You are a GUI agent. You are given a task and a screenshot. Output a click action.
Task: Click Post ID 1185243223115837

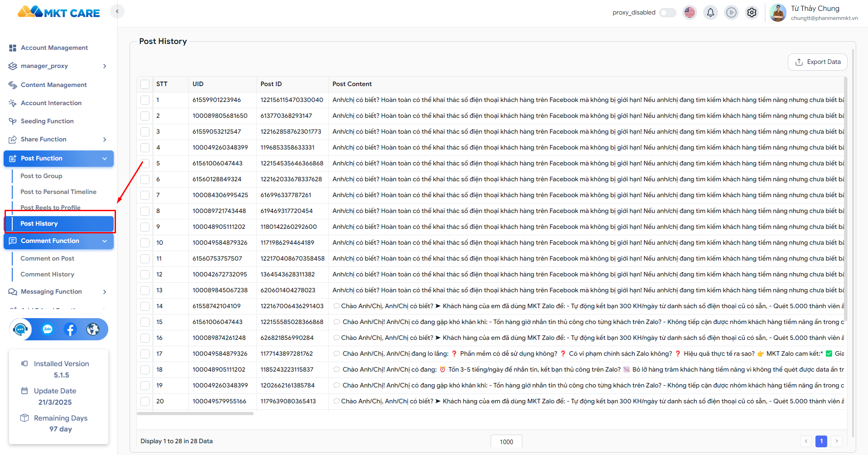(287, 369)
